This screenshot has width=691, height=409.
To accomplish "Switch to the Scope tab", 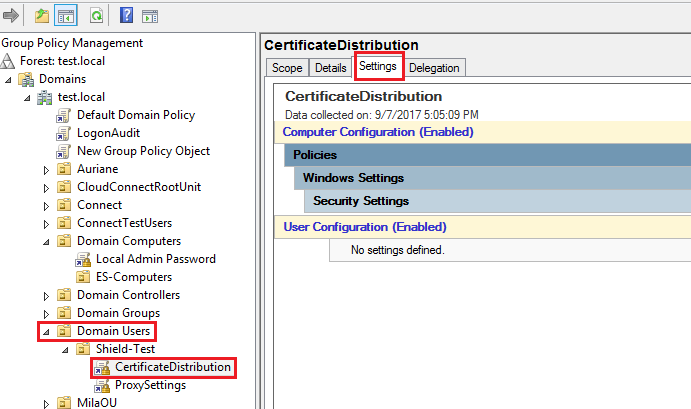I will coord(287,67).
